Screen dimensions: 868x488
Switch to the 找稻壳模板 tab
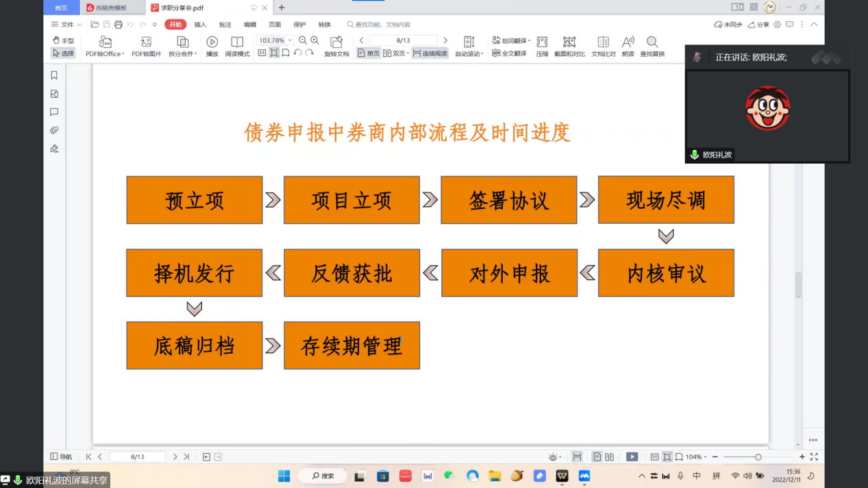pyautogui.click(x=110, y=8)
